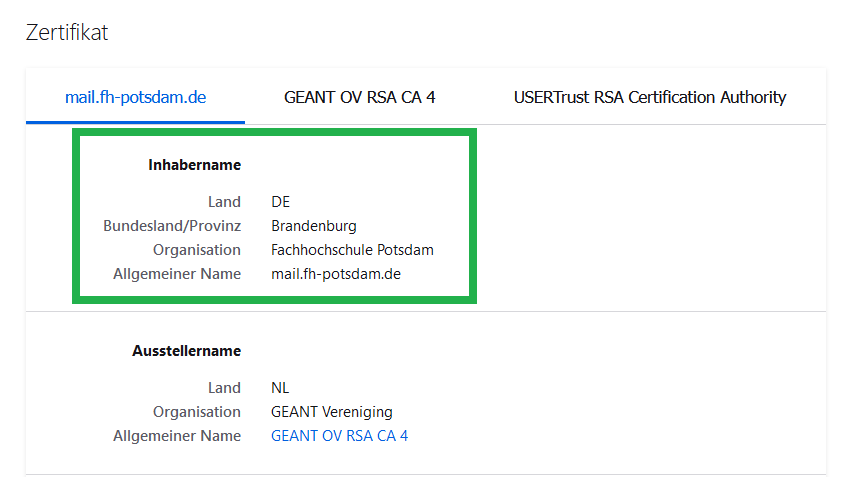Viewport: 849px width, 477px height.
Task: Click Organisation label under Inhabername
Action: pos(197,250)
